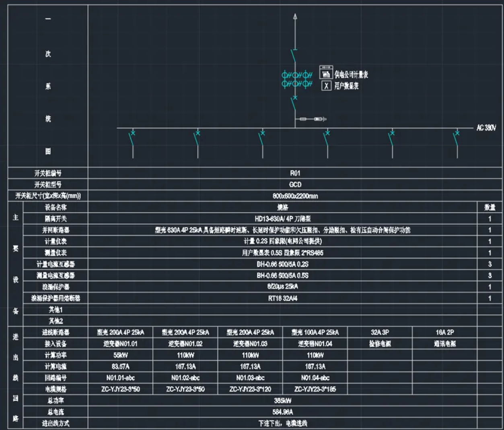Click the ZC-YJY23-3*185 cable specification

[315, 389]
